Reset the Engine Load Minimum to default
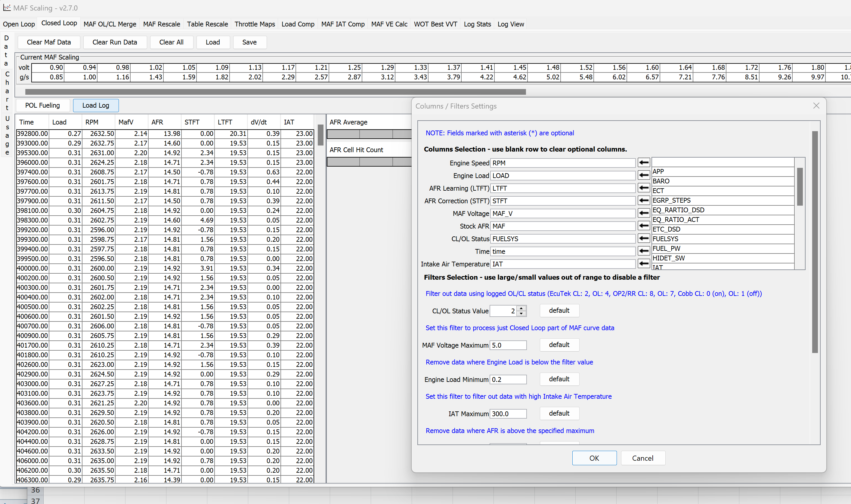This screenshot has height=504, width=851. coord(559,379)
